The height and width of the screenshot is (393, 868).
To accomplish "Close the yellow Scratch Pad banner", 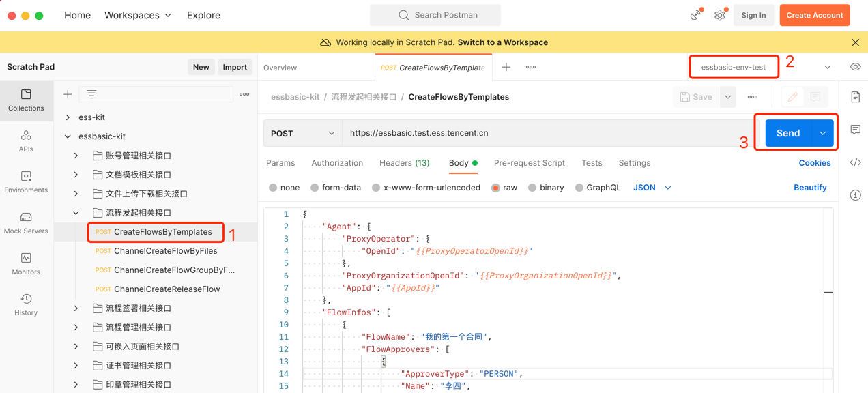I will pyautogui.click(x=855, y=42).
